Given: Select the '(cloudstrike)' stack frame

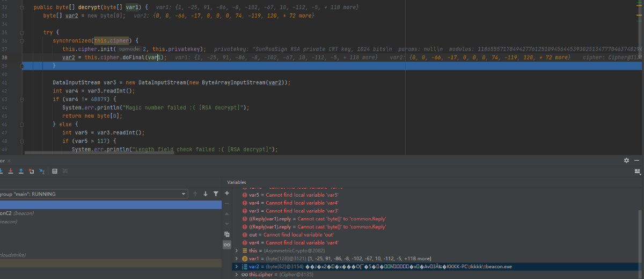Looking at the screenshot, I should click(111, 255).
